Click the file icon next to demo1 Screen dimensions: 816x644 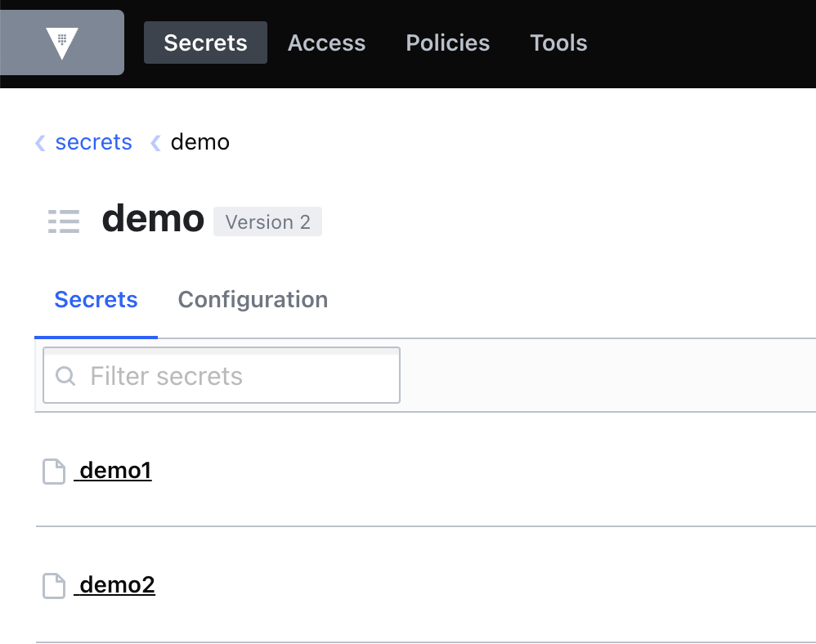54,472
